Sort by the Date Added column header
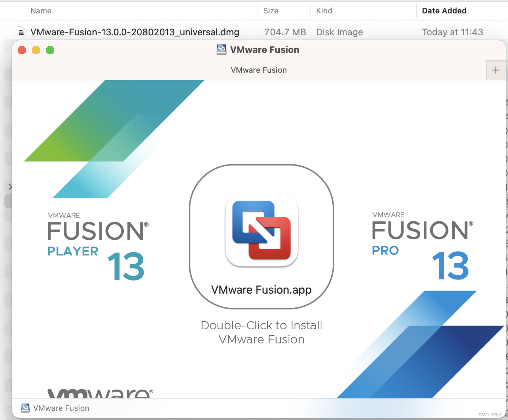 (444, 11)
